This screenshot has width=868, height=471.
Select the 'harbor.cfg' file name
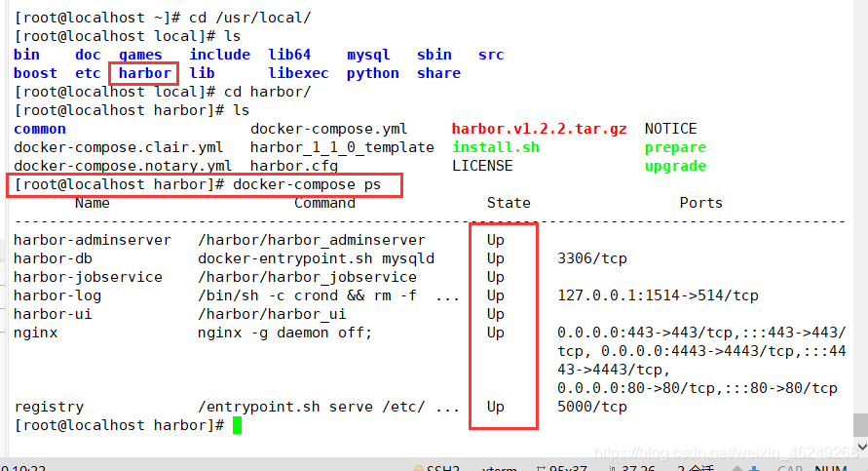coord(294,166)
